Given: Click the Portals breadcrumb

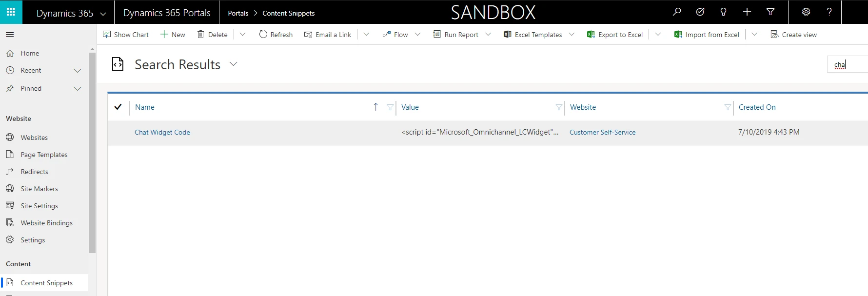Looking at the screenshot, I should click(238, 13).
